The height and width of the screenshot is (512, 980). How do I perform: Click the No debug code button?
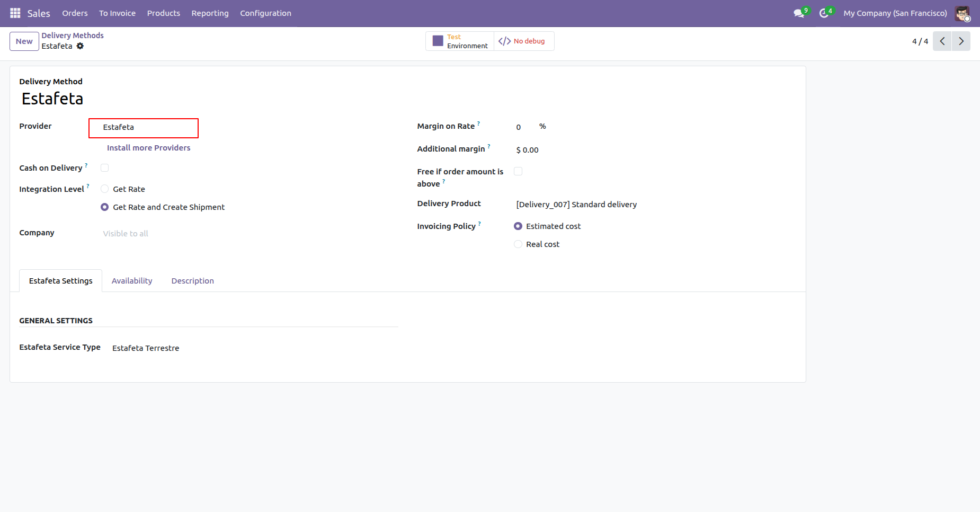[x=524, y=41]
